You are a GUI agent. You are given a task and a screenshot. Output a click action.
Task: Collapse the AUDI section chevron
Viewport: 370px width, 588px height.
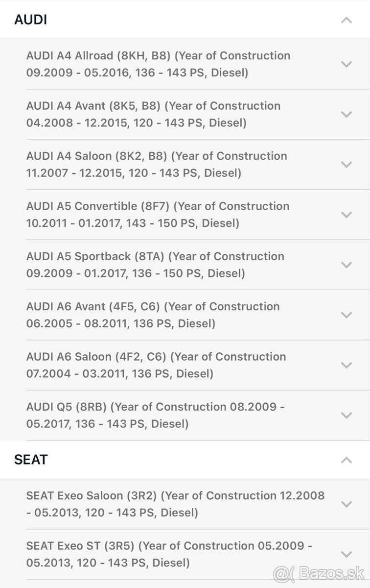[x=347, y=20]
